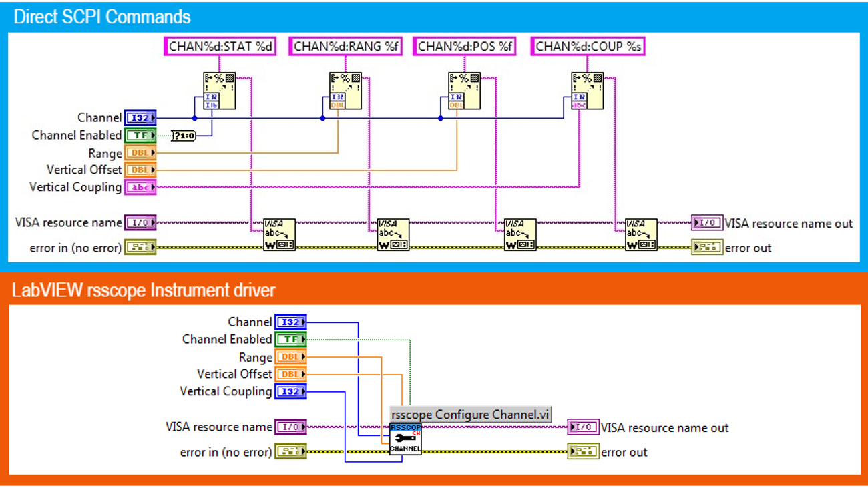This screenshot has height=488, width=868.
Task: Click the VISA resource name out terminal in rsscope diagram
Action: (x=583, y=427)
